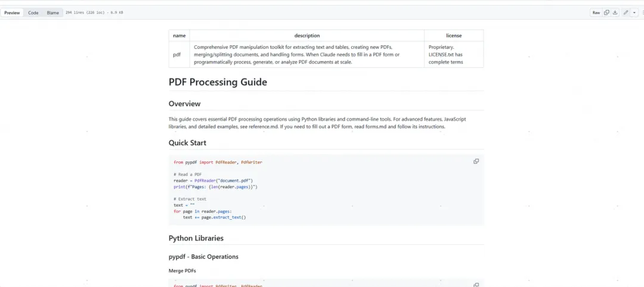This screenshot has width=644, height=287.
Task: Click the 'description' table header
Action: pos(307,36)
